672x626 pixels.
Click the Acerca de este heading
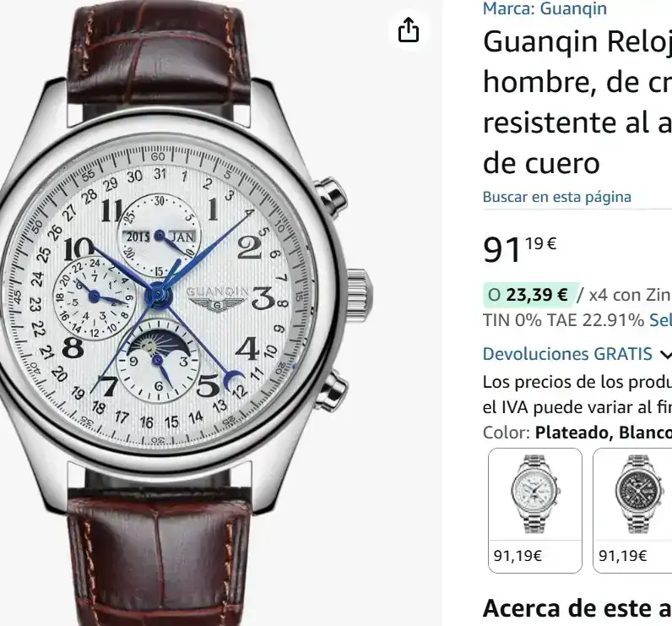577,609
